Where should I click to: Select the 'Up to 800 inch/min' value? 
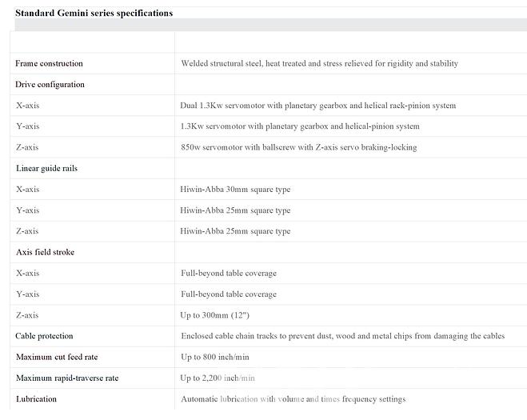(215, 357)
